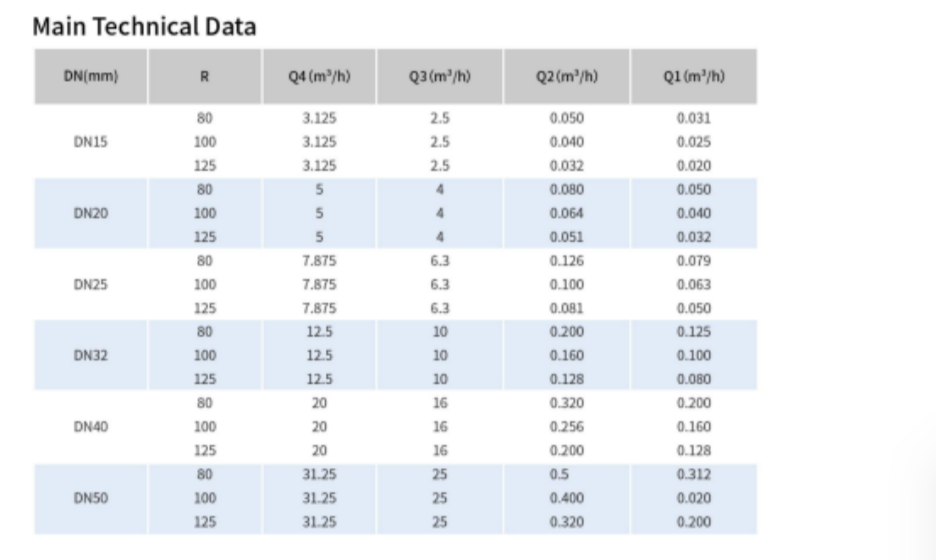Select the Q4 (m³/h) column header
Image resolution: width=936 pixels, height=560 pixels.
tap(319, 77)
